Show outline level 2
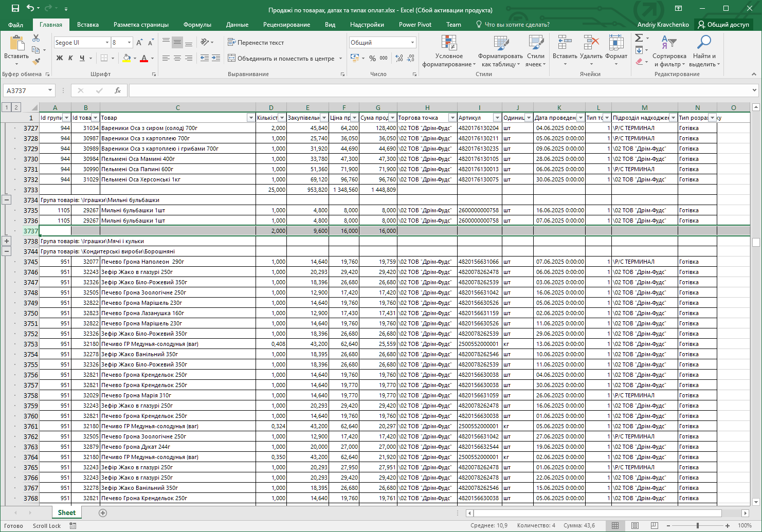The width and height of the screenshot is (762, 532). tap(16, 107)
